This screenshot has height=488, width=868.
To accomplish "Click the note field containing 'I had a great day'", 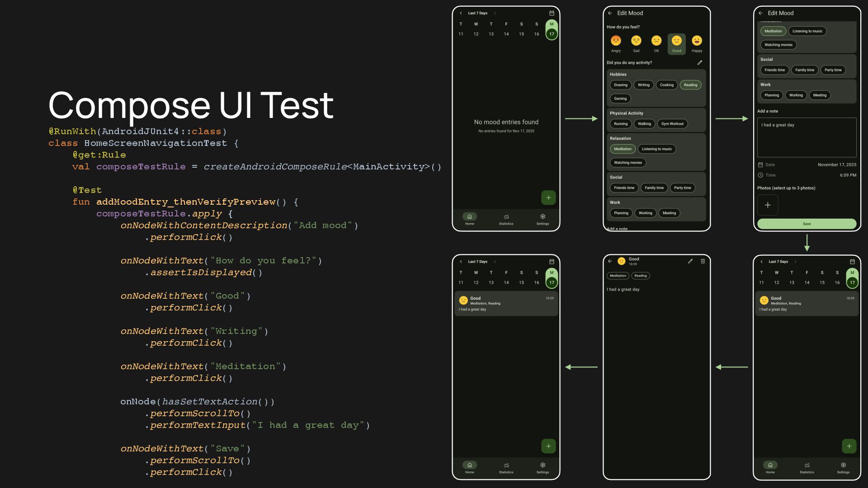I will coord(807,137).
